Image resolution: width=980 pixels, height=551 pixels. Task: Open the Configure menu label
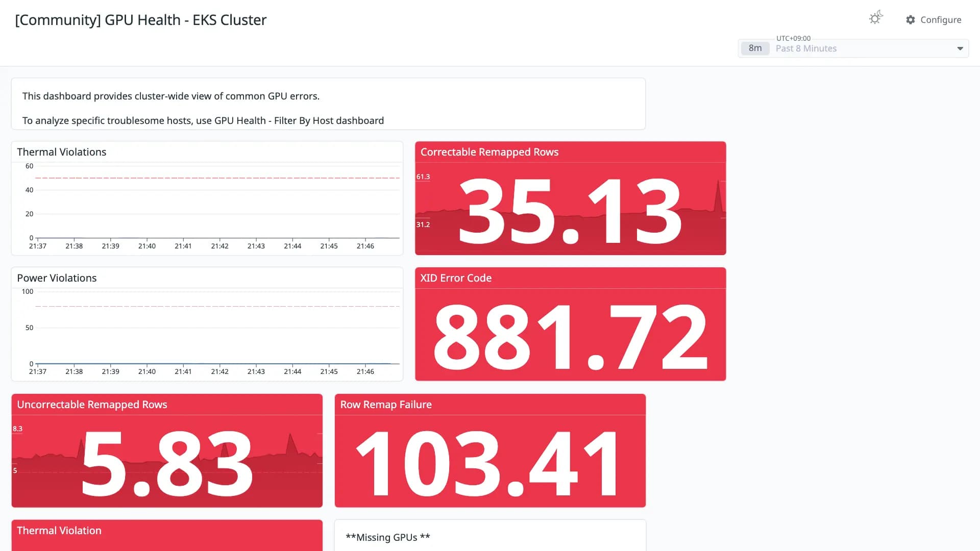[941, 19]
